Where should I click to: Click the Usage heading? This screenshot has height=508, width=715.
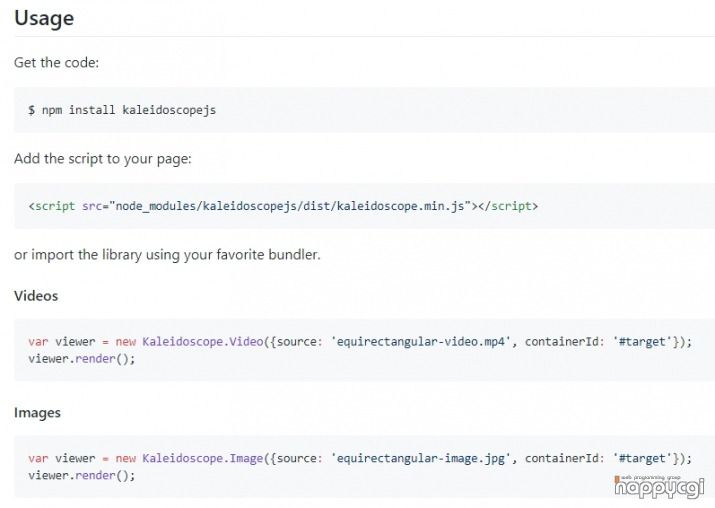(44, 18)
